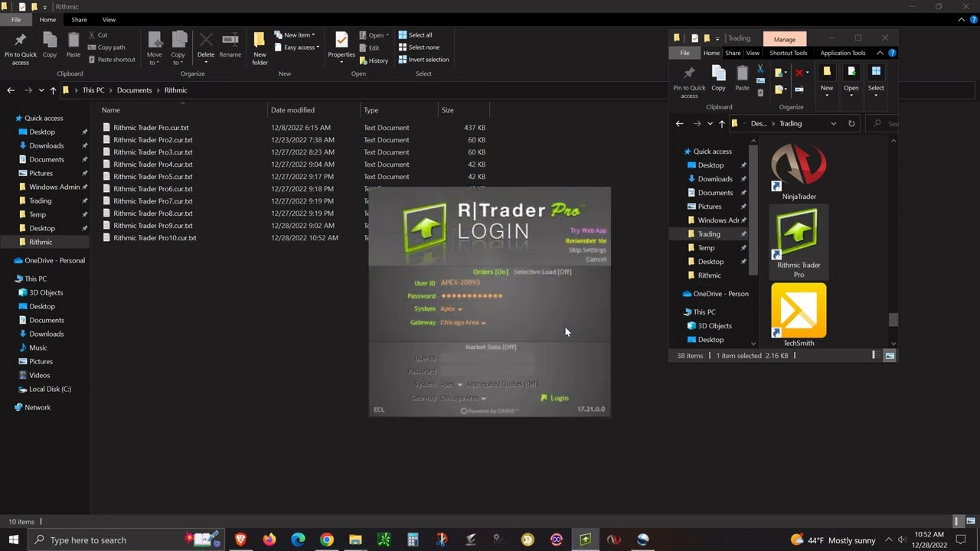Click Refresh button in Trading address bar

pos(851,123)
